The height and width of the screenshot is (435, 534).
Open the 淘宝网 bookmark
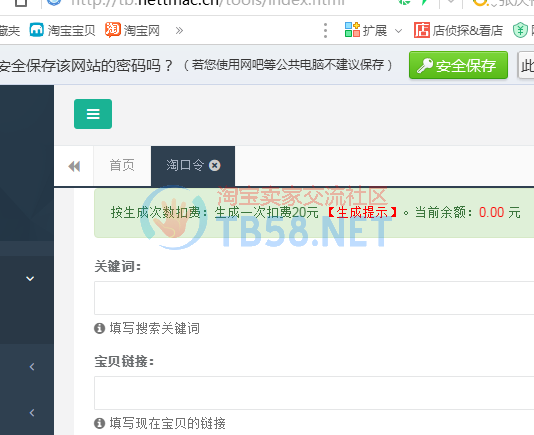132,30
